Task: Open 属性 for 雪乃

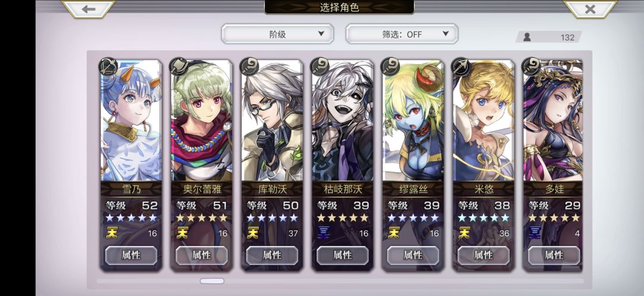Action: pos(131,256)
